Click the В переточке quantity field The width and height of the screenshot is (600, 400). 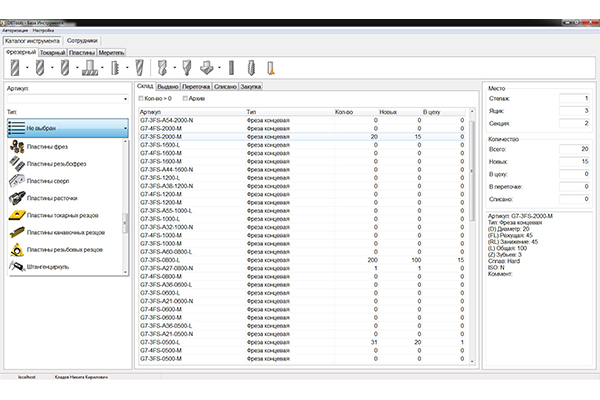click(x=574, y=187)
